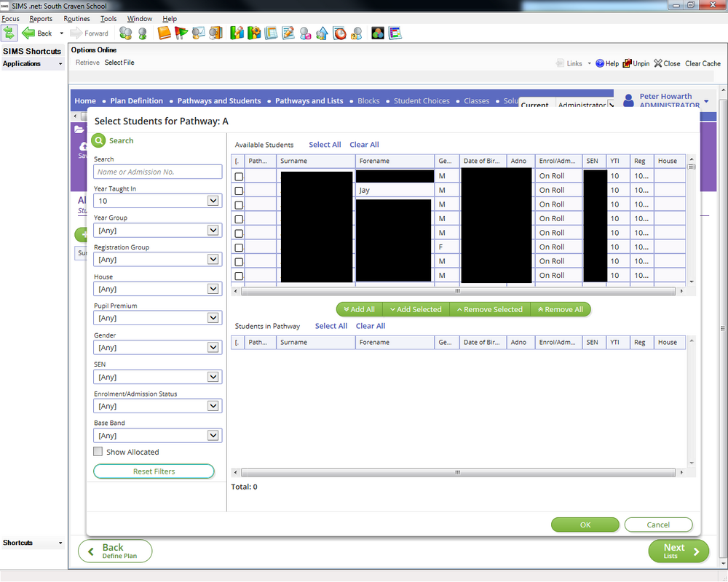The height and width of the screenshot is (582, 728).
Task: Click the Available Students horizontal scrollbar
Action: (x=458, y=291)
